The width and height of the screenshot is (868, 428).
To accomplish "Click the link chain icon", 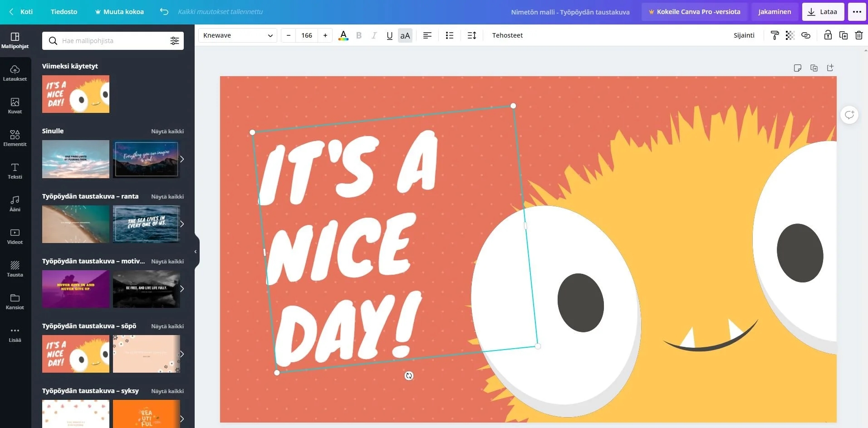I will tap(806, 35).
